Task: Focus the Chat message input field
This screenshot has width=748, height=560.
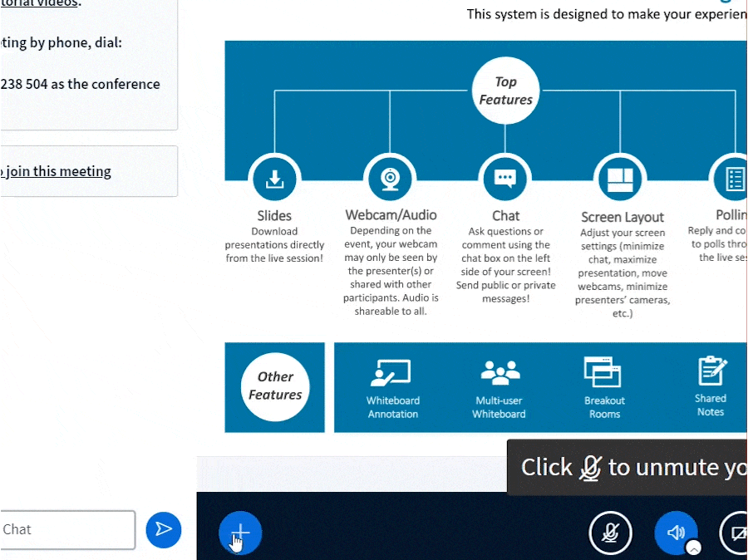Action: pos(66,529)
